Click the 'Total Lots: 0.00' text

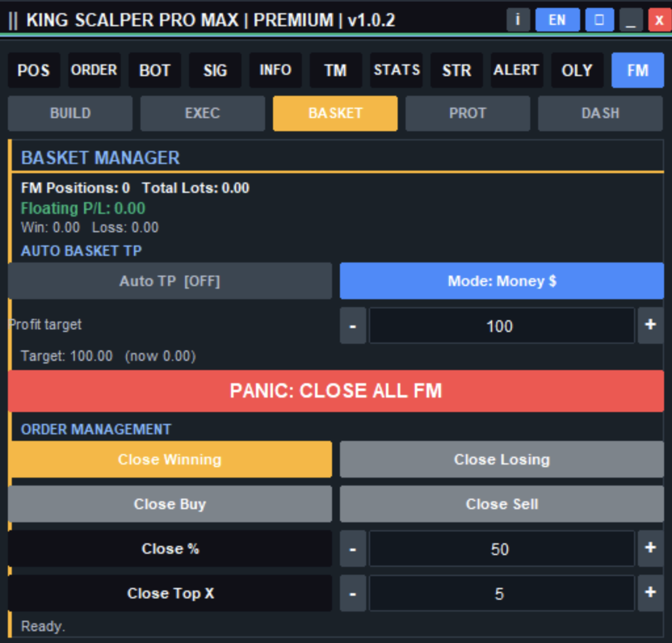196,188
